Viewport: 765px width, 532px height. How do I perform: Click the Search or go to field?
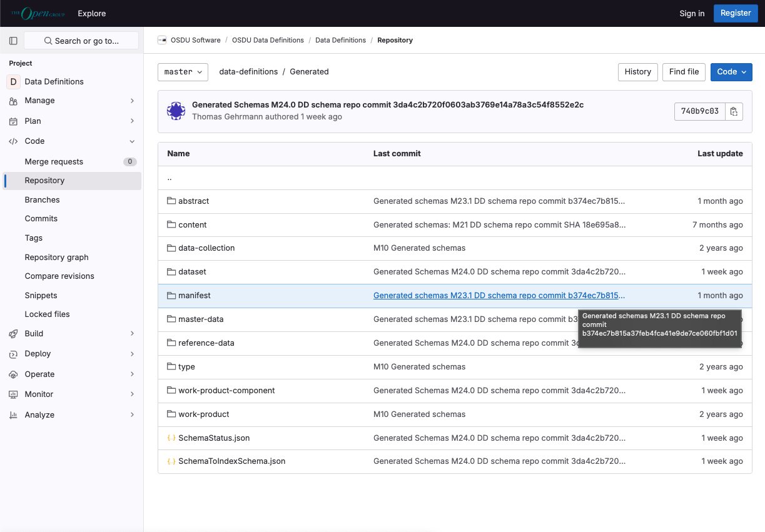point(81,41)
